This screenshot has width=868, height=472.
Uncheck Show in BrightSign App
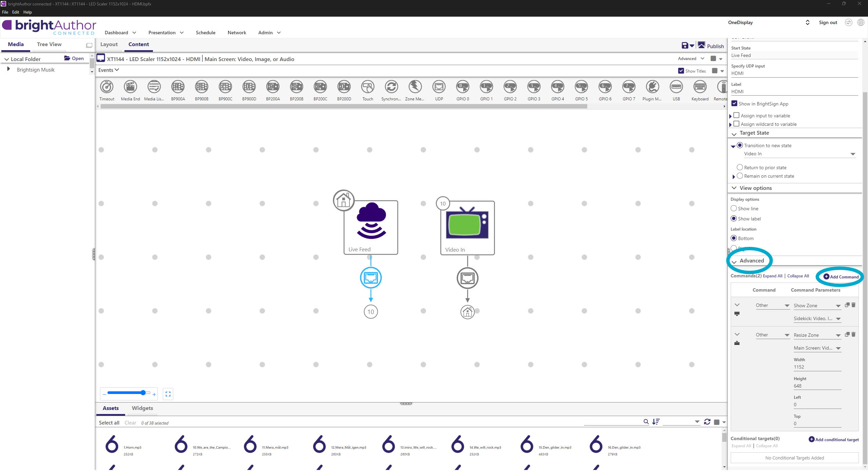tap(734, 103)
